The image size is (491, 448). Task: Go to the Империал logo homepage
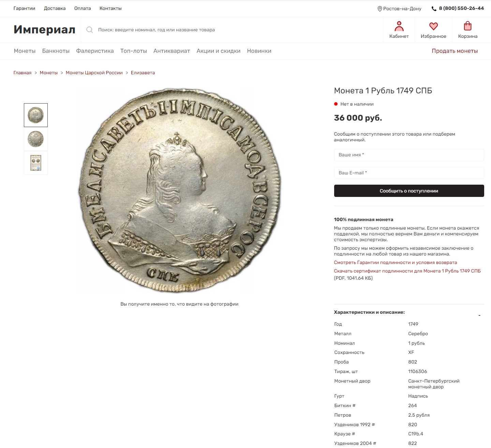[x=44, y=30]
